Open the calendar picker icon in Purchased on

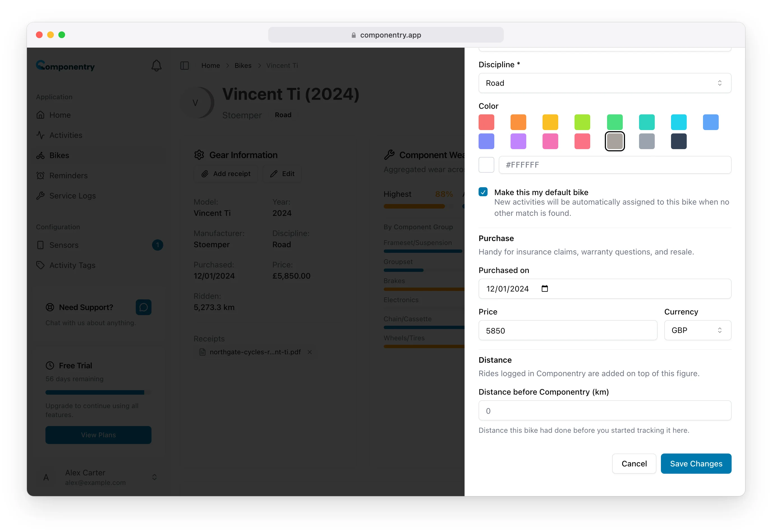(544, 288)
